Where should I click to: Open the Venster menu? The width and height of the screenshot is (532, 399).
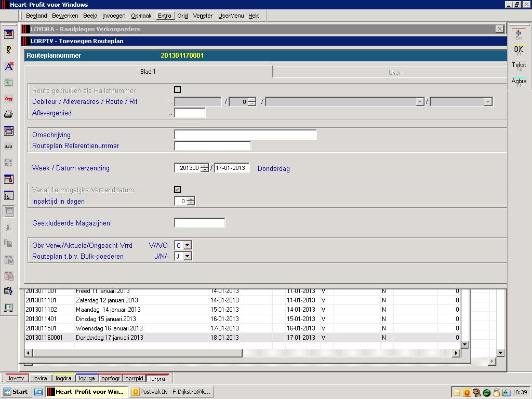pyautogui.click(x=203, y=16)
